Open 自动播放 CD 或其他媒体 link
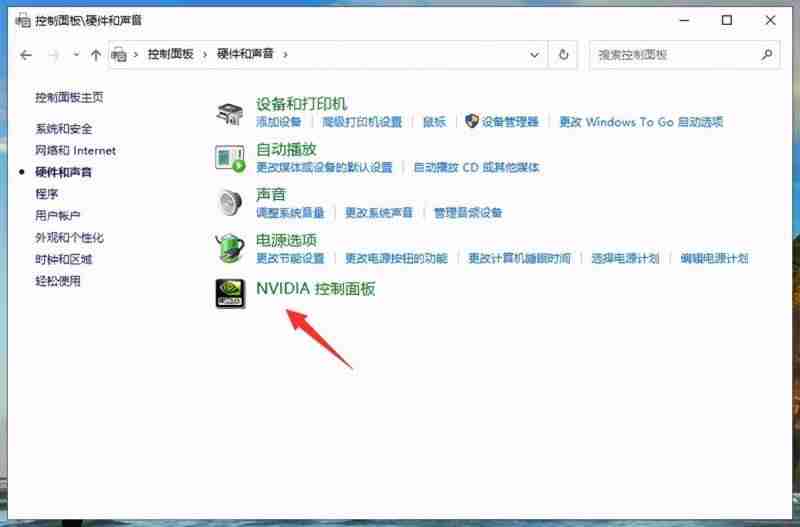The height and width of the screenshot is (527, 800). click(x=477, y=167)
